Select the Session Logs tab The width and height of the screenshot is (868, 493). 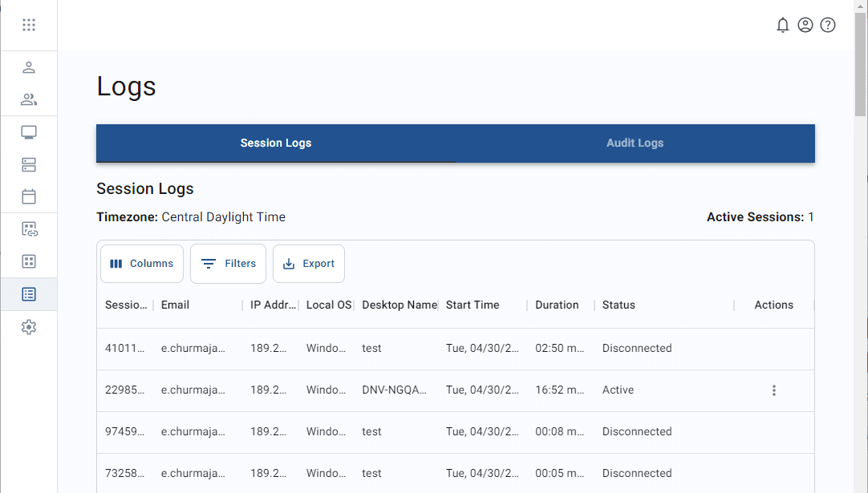pos(276,143)
